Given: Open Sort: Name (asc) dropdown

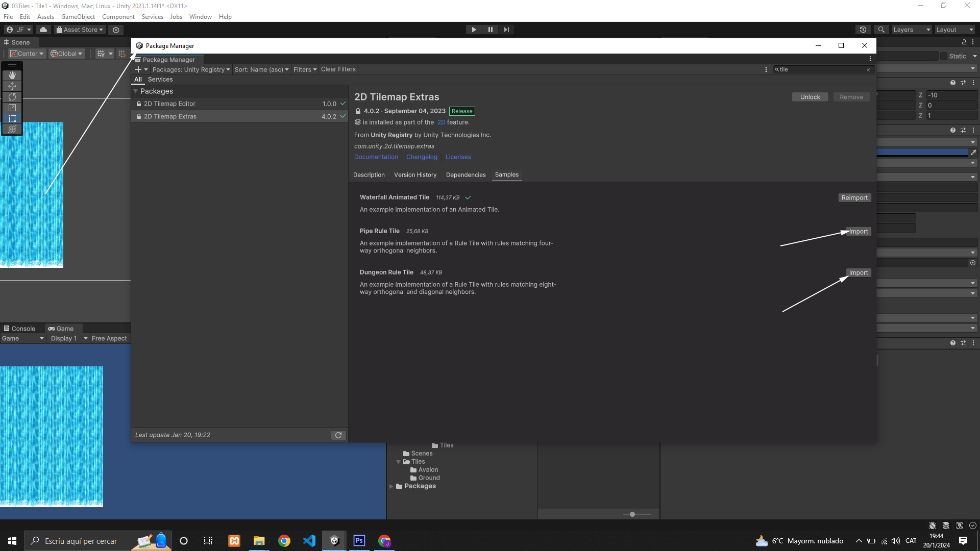Looking at the screenshot, I should pyautogui.click(x=261, y=69).
